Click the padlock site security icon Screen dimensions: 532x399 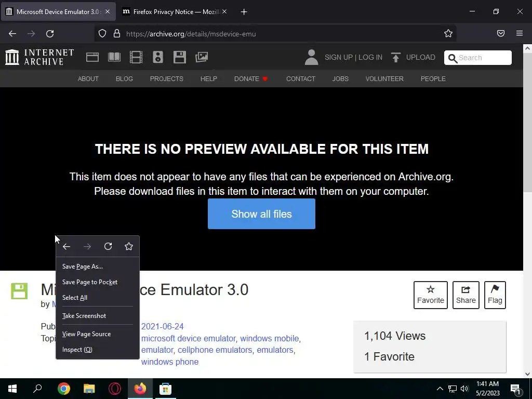coord(117,34)
